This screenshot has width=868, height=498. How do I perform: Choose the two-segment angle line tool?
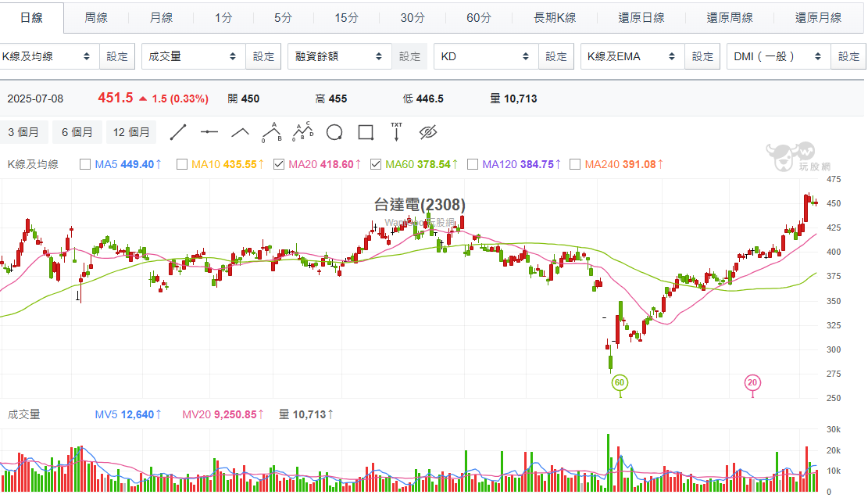pos(240,132)
